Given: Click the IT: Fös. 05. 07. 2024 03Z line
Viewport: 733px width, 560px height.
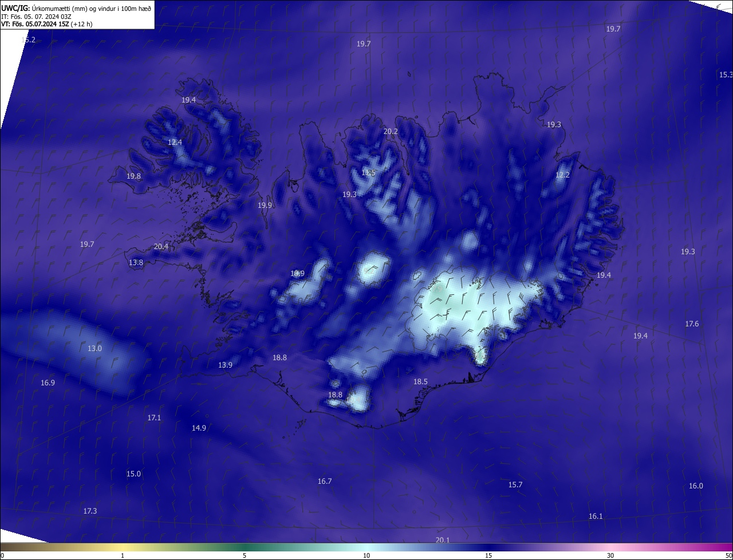Looking at the screenshot, I should (36, 17).
